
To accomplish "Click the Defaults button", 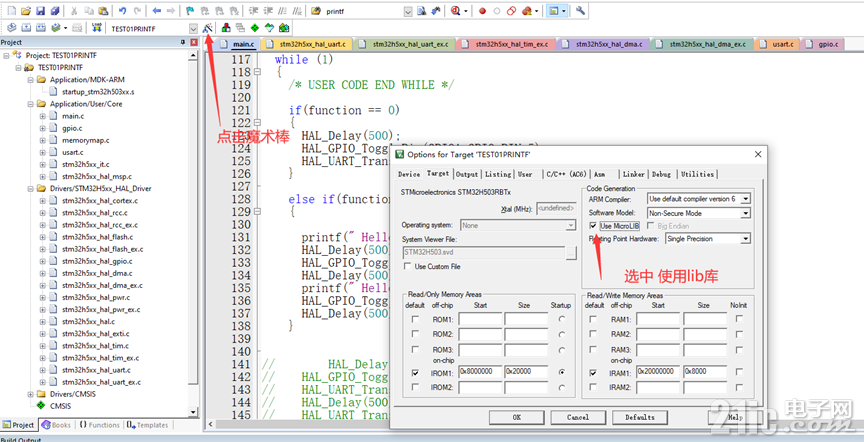I will [640, 417].
